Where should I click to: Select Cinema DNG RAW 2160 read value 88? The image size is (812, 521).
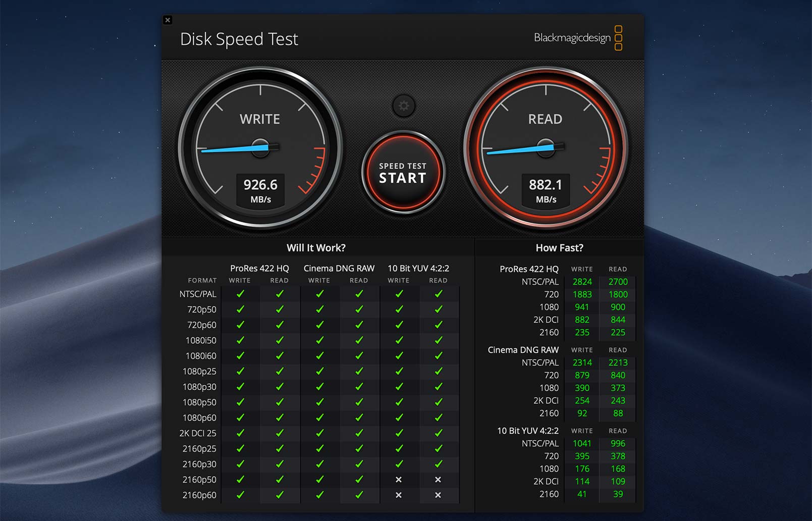pyautogui.click(x=618, y=413)
